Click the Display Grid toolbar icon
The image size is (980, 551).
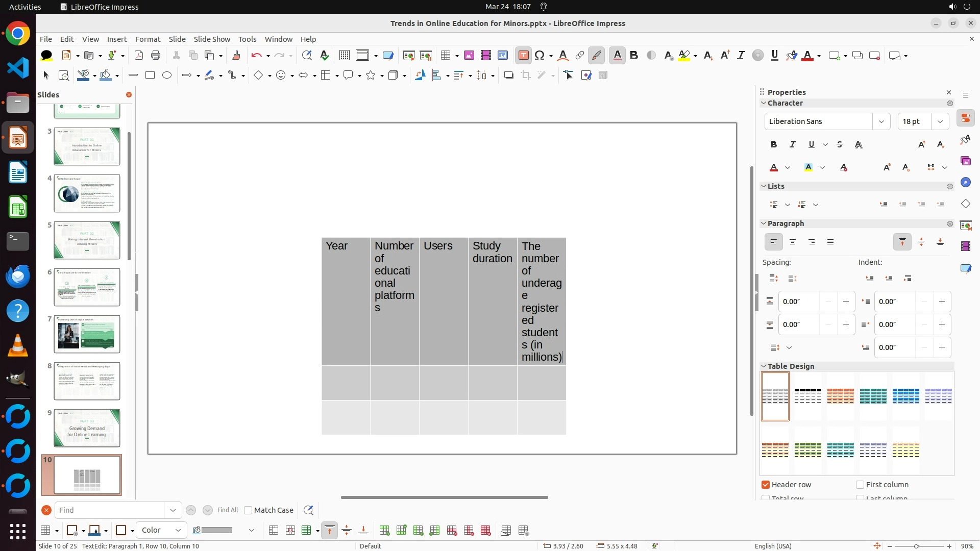pos(345,56)
